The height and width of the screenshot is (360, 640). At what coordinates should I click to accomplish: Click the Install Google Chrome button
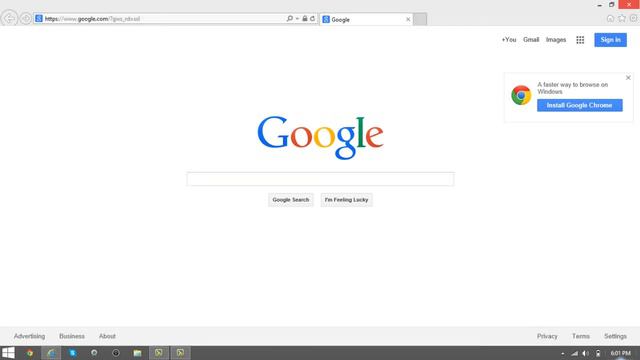tap(580, 105)
